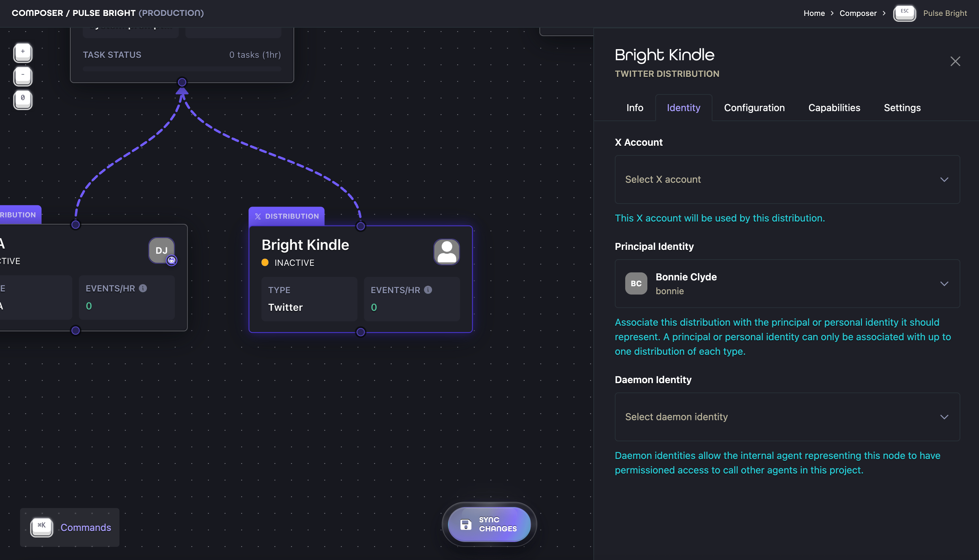Click the bot badge on the DJ avatar
This screenshot has width=979, height=560.
172,261
